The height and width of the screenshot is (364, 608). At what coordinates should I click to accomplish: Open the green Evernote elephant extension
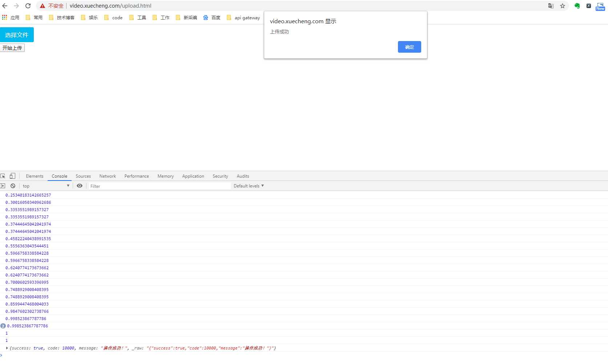pyautogui.click(x=577, y=6)
